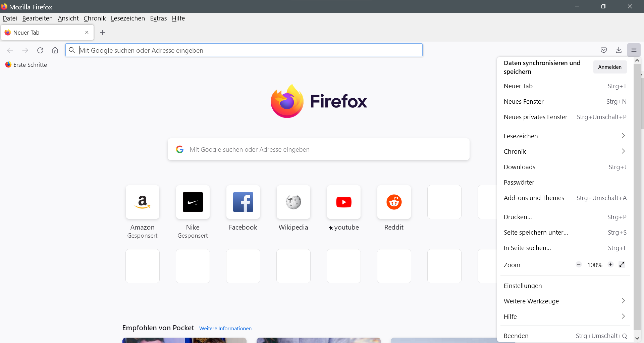Click the Anmelden button
644x343 pixels.
coord(610,67)
